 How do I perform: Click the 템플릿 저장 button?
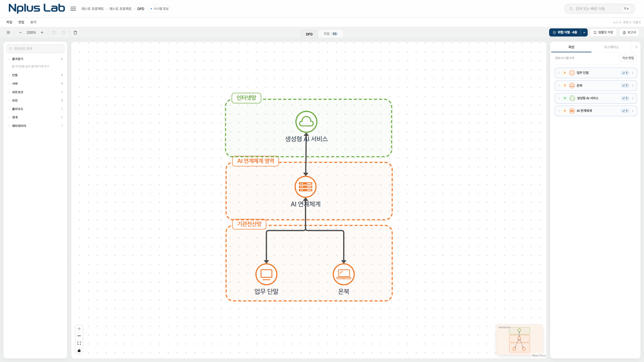click(x=603, y=32)
